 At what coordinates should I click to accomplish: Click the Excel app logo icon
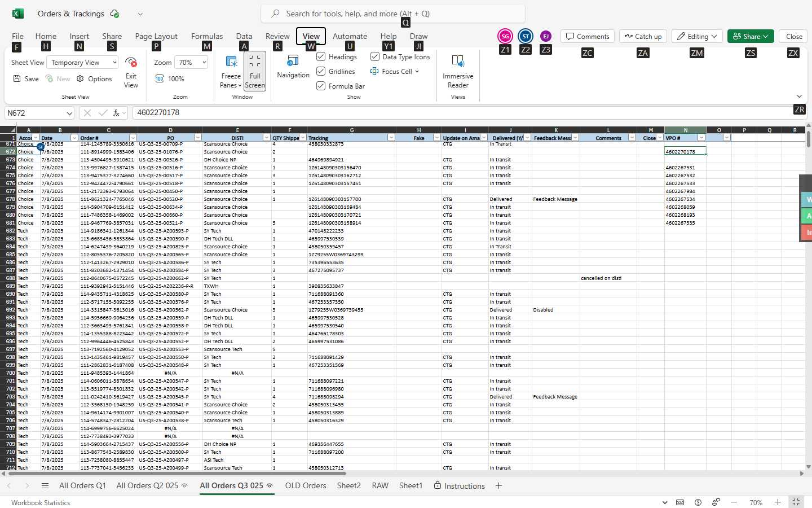(18, 14)
